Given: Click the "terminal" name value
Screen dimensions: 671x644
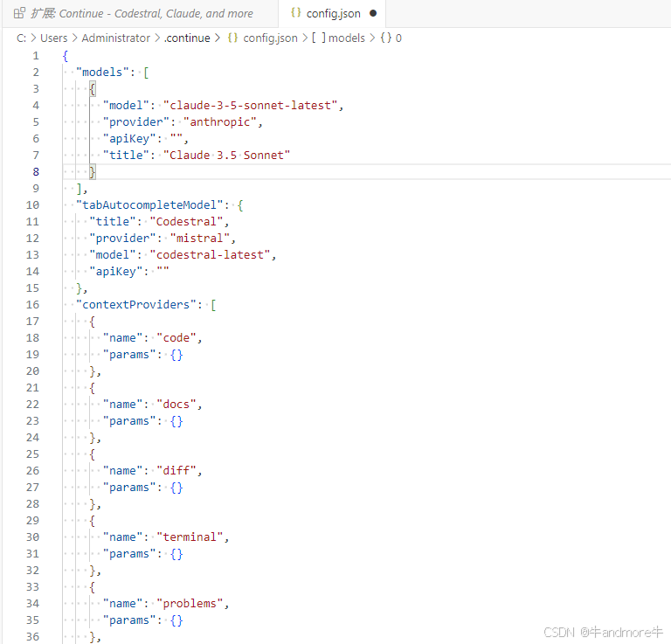Looking at the screenshot, I should click(190, 537).
